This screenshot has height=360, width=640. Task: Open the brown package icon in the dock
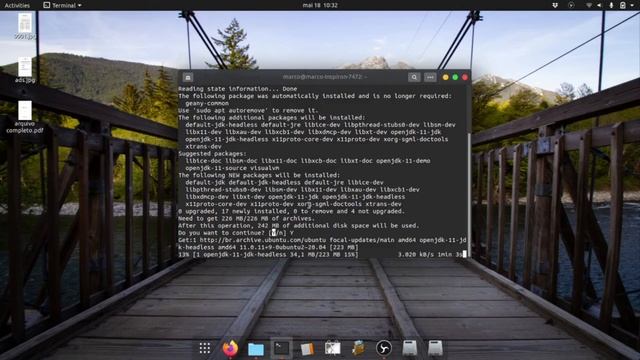click(358, 349)
